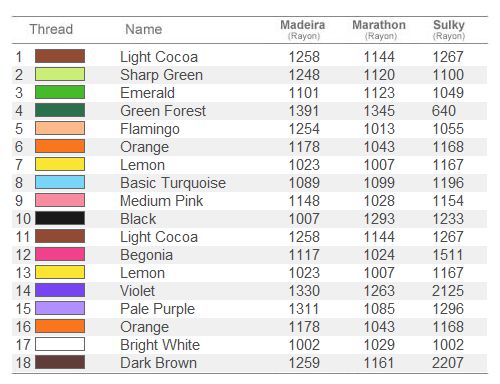Screen dimensions: 500x384
Task: Select the Basic Turquoise blue swatch
Action: coord(60,182)
